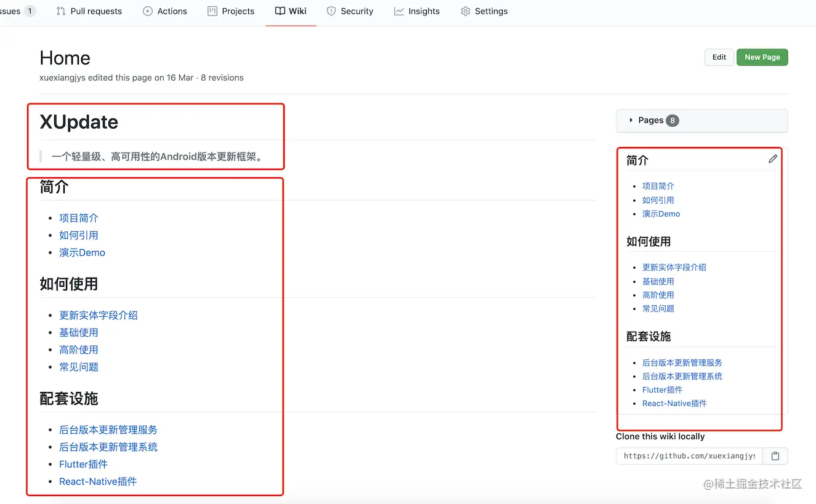Open the Actions tab

(164, 11)
